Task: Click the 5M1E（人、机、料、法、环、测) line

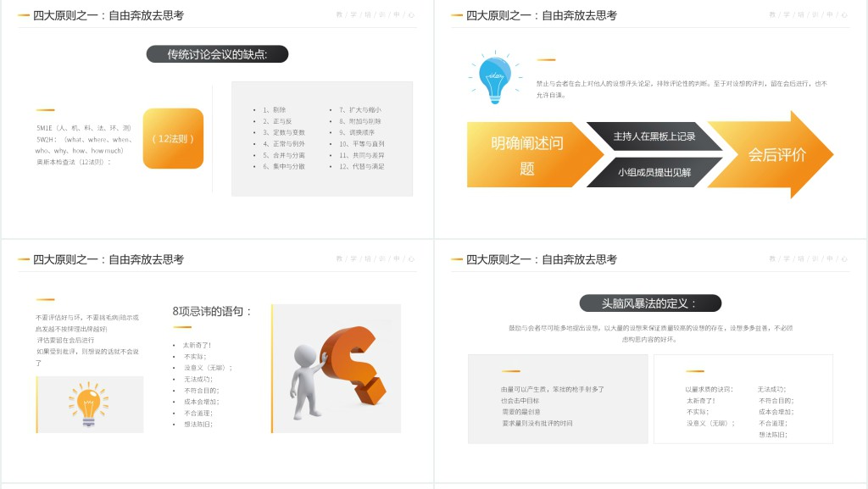Action: (84, 128)
